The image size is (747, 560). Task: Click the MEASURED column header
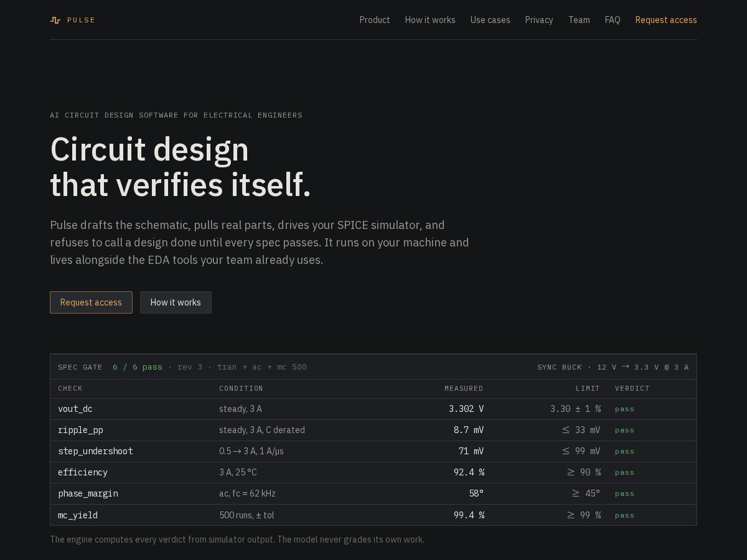464,388
